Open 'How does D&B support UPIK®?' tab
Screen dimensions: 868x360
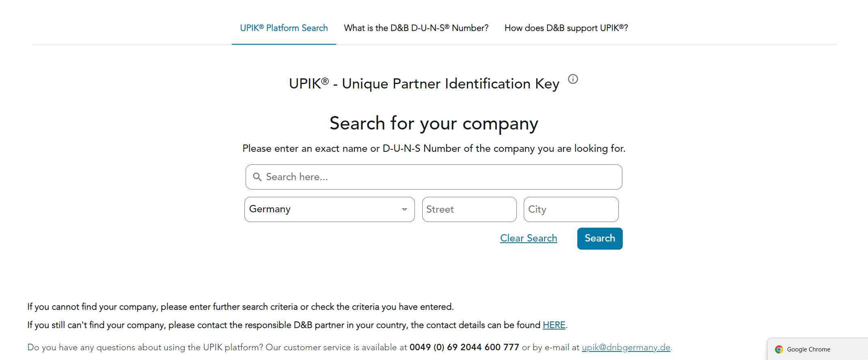pos(566,28)
